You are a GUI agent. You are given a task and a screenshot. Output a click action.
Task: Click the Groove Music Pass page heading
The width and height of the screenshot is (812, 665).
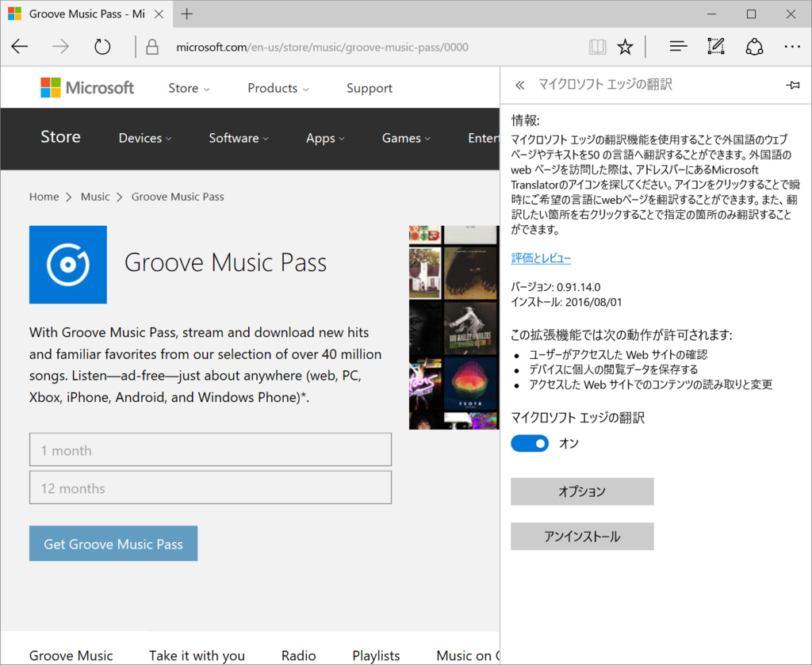(x=225, y=262)
